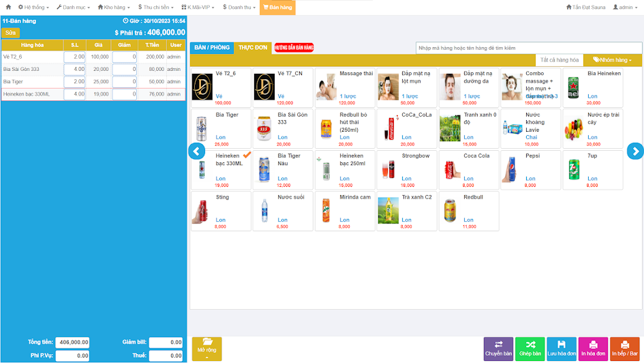
Task: Click the In bếp / Bar button
Action: (625, 349)
